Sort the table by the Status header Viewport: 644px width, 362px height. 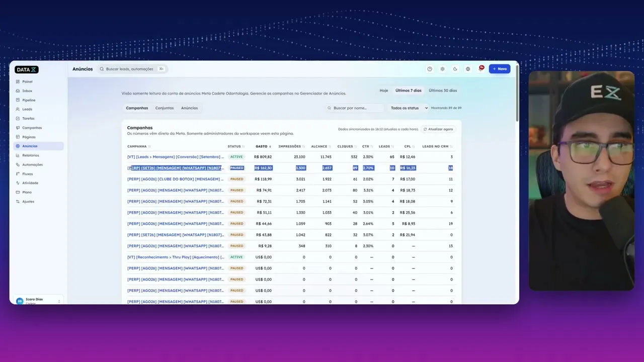[x=236, y=146]
